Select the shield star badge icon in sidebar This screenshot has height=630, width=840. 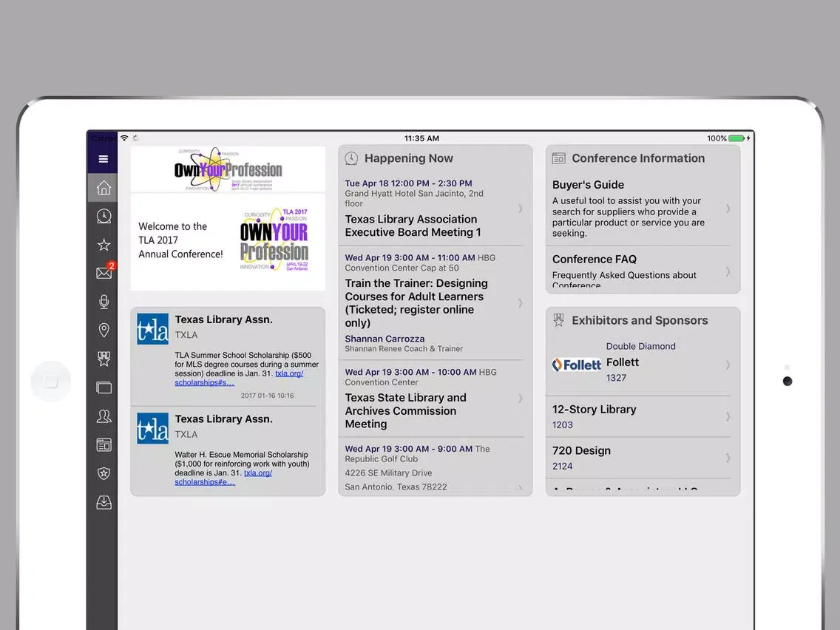tap(104, 473)
